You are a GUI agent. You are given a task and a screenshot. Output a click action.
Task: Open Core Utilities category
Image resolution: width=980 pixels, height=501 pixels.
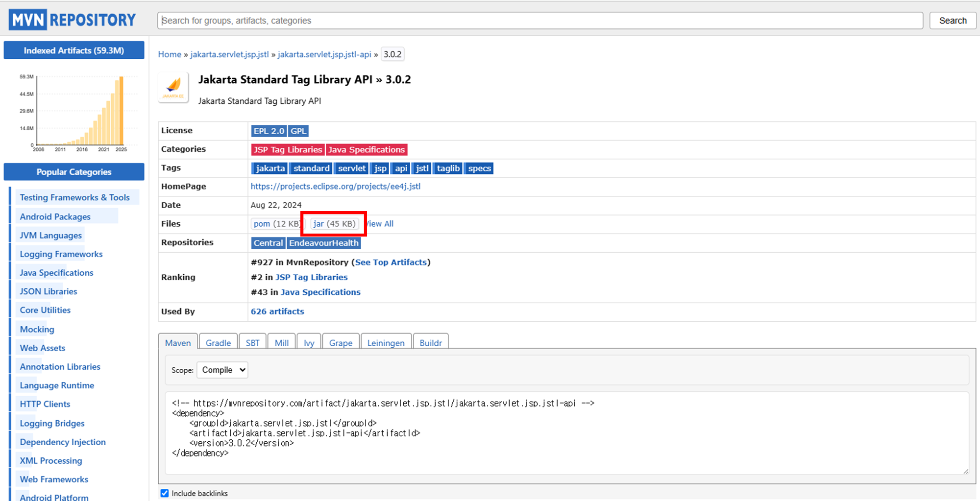(x=45, y=310)
